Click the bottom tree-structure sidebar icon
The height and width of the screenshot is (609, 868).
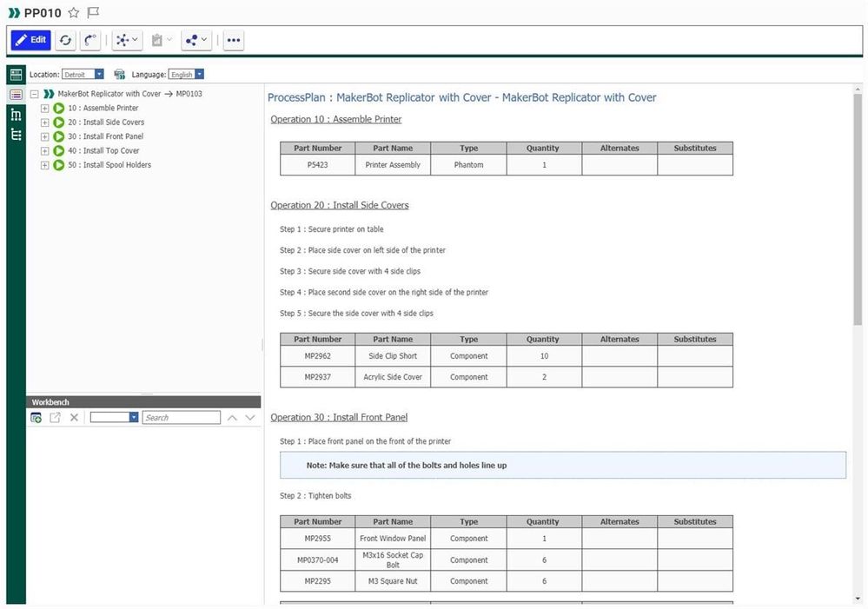(16, 135)
